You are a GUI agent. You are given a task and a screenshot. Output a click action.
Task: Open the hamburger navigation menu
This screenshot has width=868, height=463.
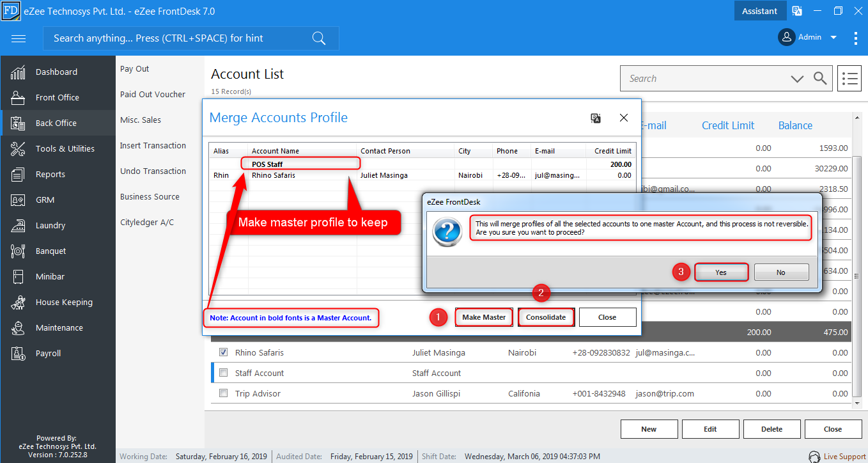[19, 38]
